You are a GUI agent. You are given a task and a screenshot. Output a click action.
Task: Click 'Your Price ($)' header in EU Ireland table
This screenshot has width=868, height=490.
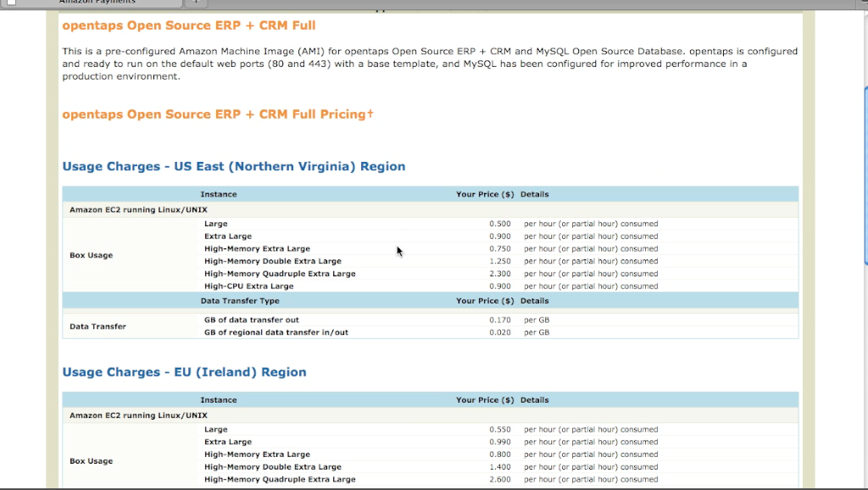point(485,400)
